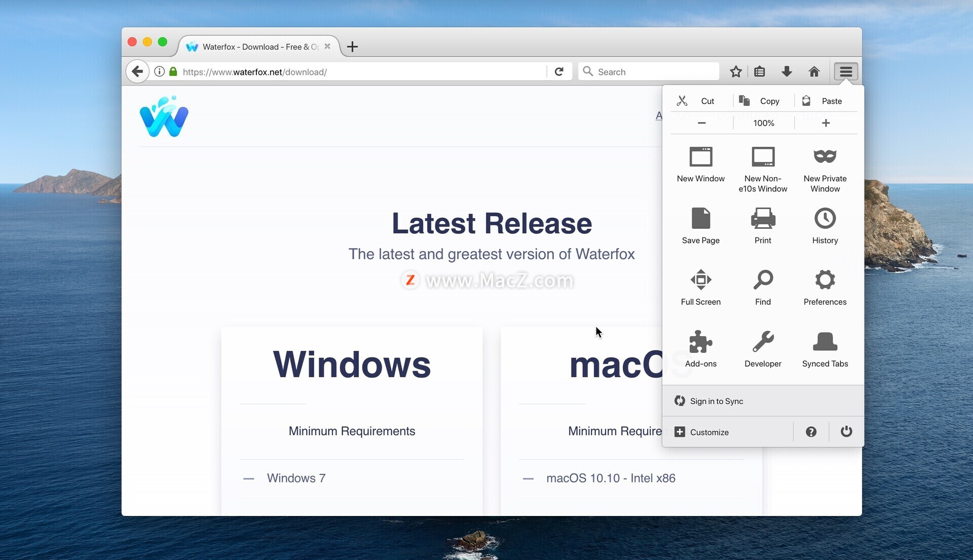Open the Developer tools menu
The height and width of the screenshot is (560, 973).
[x=763, y=349]
